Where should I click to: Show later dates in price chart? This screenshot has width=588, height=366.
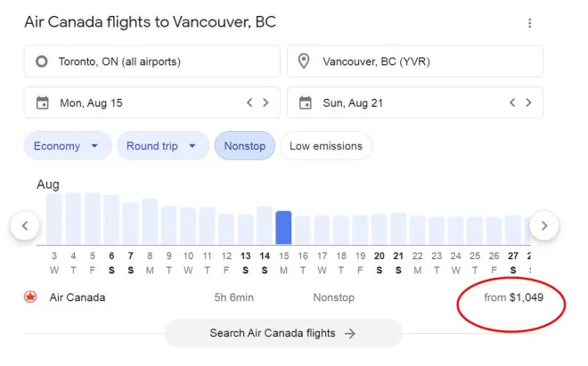544,226
